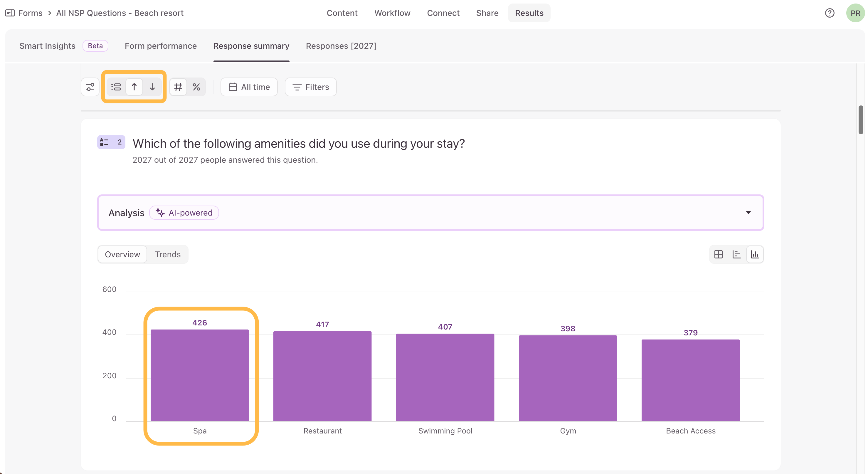Open the display settings sliders icon
This screenshot has height=474, width=868.
[90, 87]
